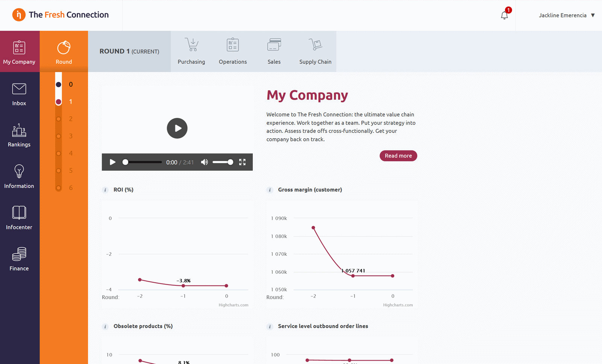Click the ROI chart round -2 data point
The height and width of the screenshot is (364, 602).
pyautogui.click(x=140, y=280)
